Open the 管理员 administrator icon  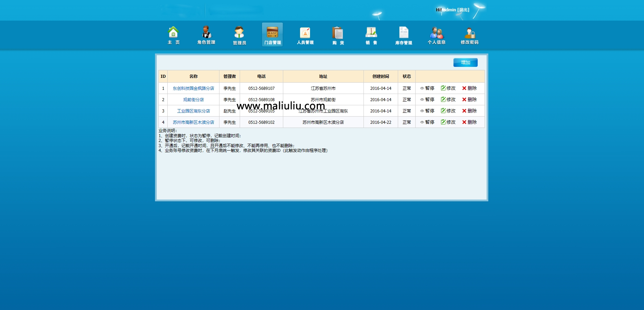[239, 34]
